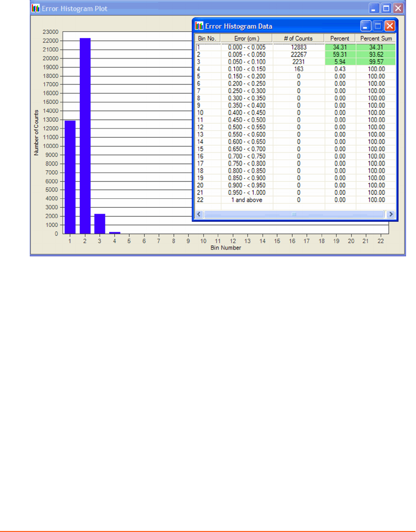Select error range 0.050 - < 0.100
Viewport: 416px width, 532px height.
(x=247, y=62)
